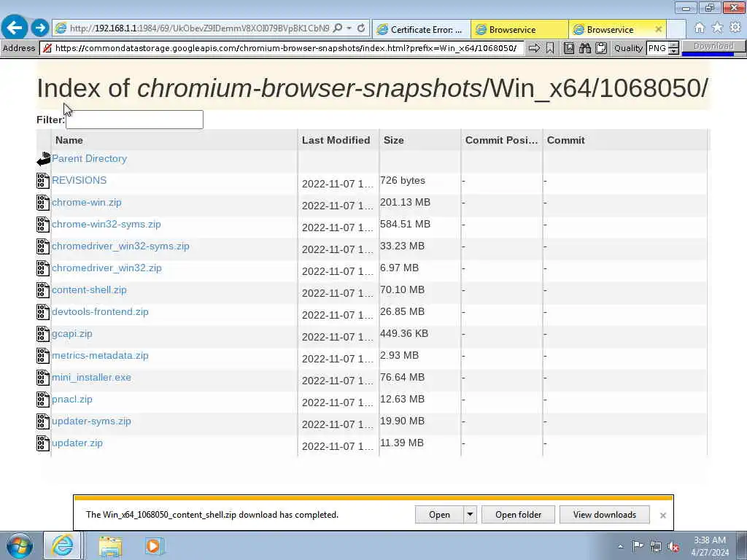747x560 pixels.
Task: Switch to the first Browservice tab
Action: coord(519,29)
